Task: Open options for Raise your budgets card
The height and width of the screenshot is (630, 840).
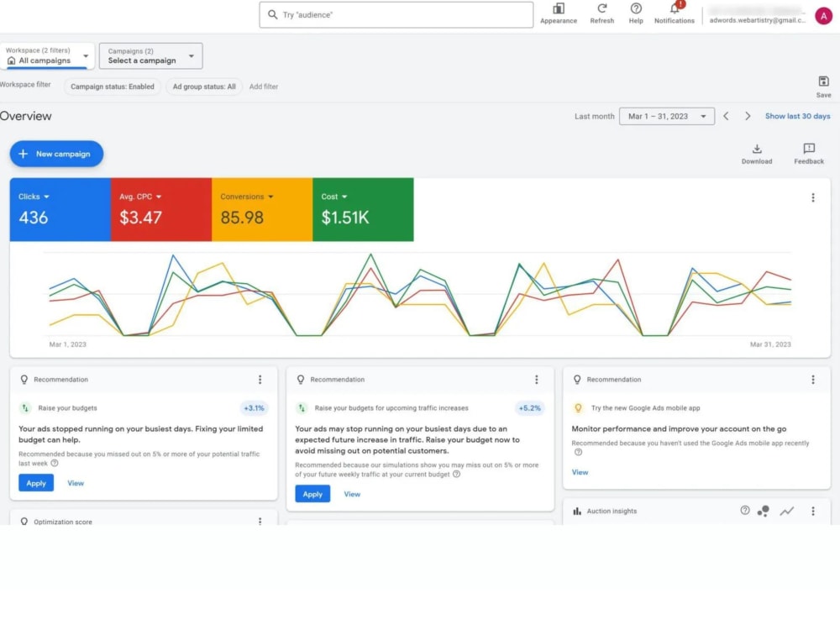Action: click(x=260, y=380)
